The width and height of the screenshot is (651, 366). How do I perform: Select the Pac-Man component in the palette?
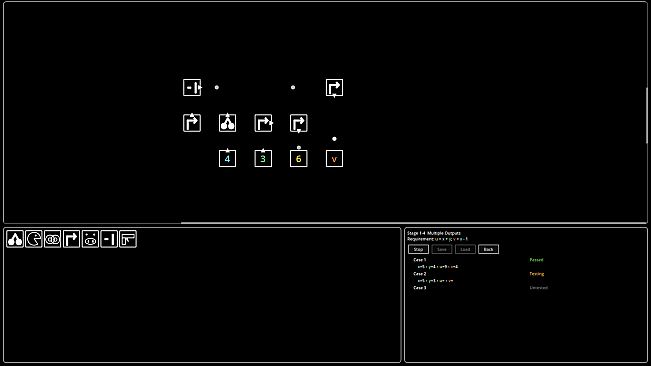pyautogui.click(x=34, y=239)
